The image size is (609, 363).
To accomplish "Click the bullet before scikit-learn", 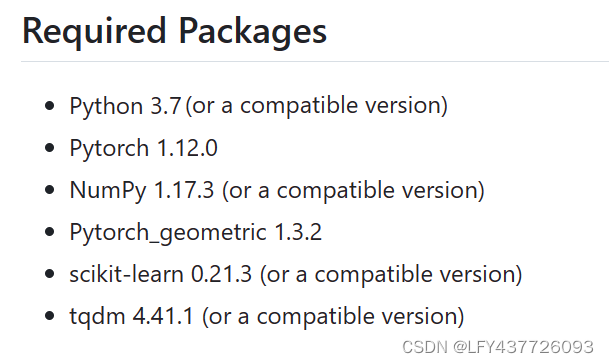I will [49, 274].
